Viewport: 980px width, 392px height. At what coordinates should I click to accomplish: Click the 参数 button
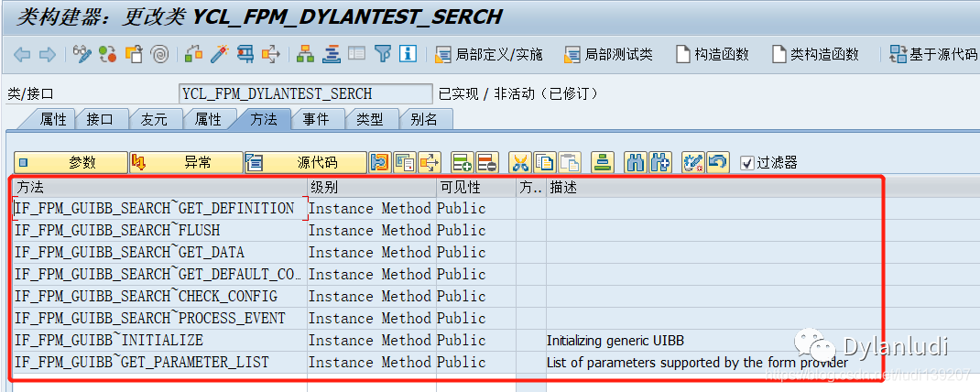pyautogui.click(x=71, y=162)
